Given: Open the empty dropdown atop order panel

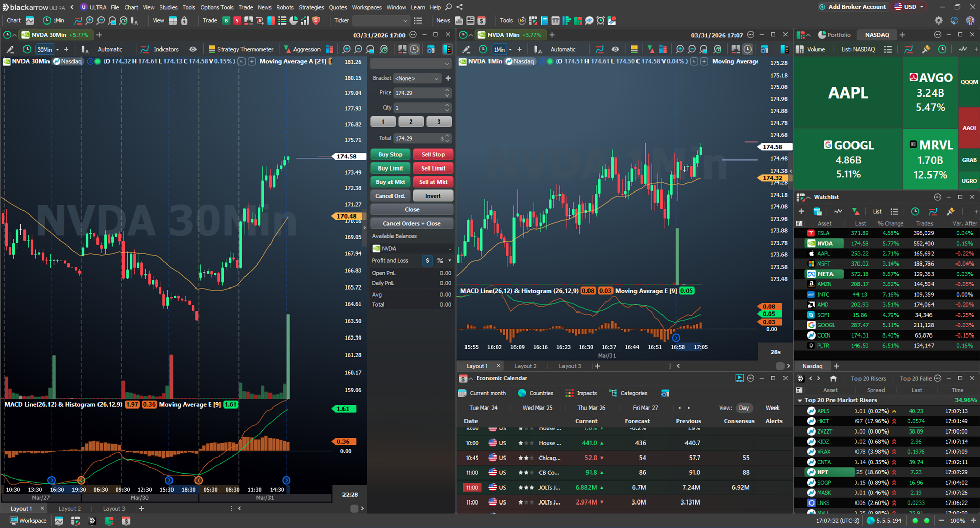Looking at the screenshot, I should pos(410,64).
